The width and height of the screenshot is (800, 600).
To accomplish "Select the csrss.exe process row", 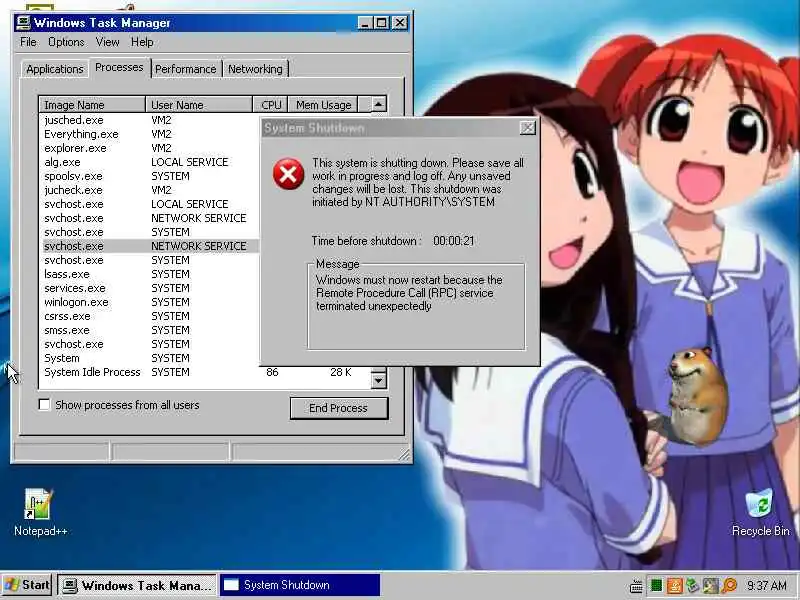I will tap(151, 316).
